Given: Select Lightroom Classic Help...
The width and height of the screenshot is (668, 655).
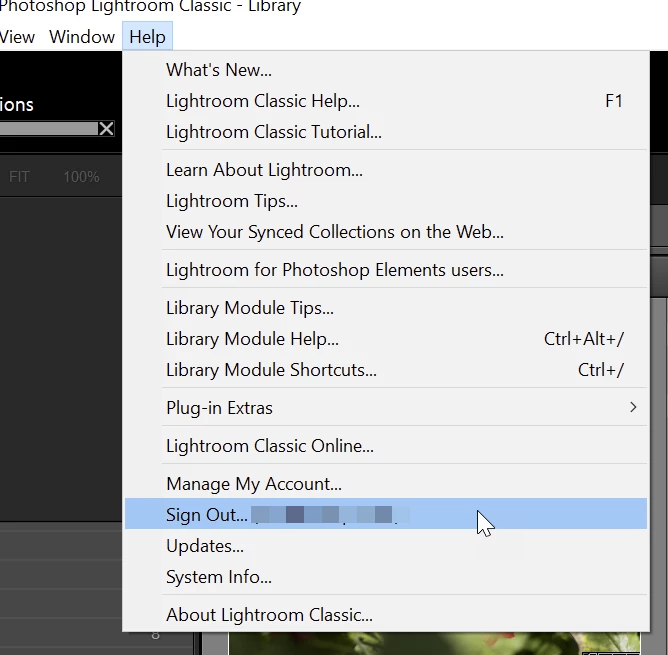Looking at the screenshot, I should (x=386, y=101).
